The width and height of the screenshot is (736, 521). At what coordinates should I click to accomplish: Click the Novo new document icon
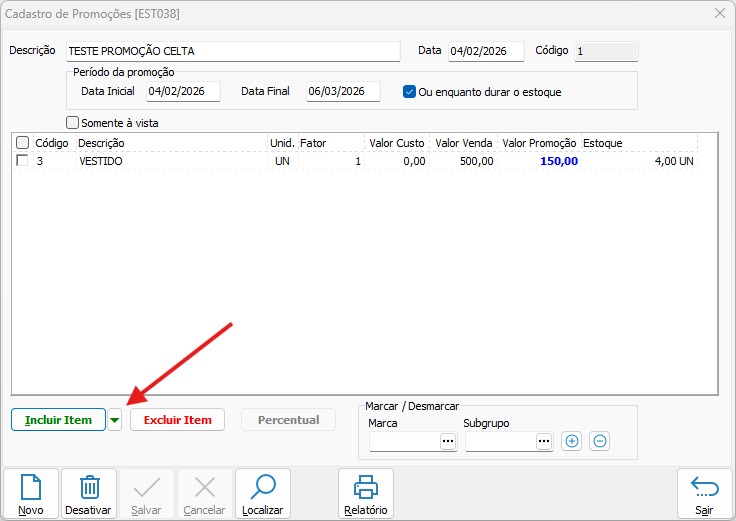pyautogui.click(x=31, y=488)
